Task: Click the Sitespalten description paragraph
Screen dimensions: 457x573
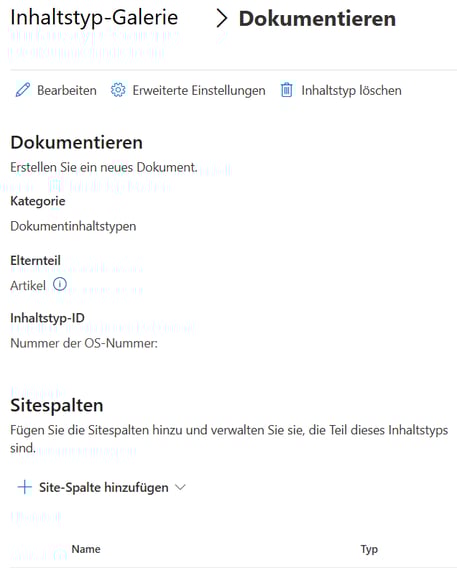Action: pyautogui.click(x=229, y=439)
